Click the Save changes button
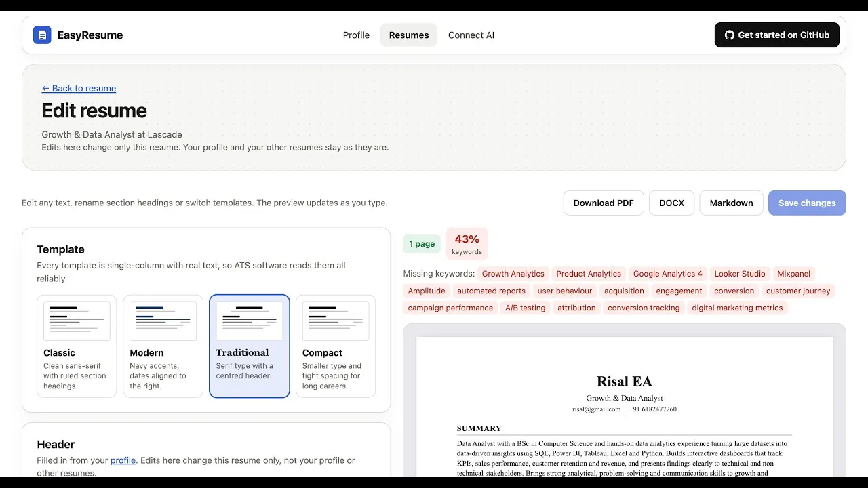 [807, 203]
